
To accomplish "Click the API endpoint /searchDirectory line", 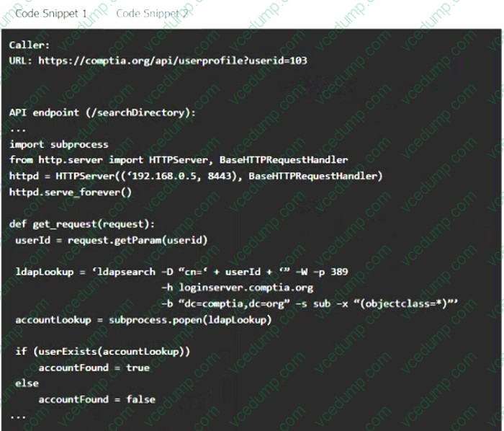I will pos(102,112).
